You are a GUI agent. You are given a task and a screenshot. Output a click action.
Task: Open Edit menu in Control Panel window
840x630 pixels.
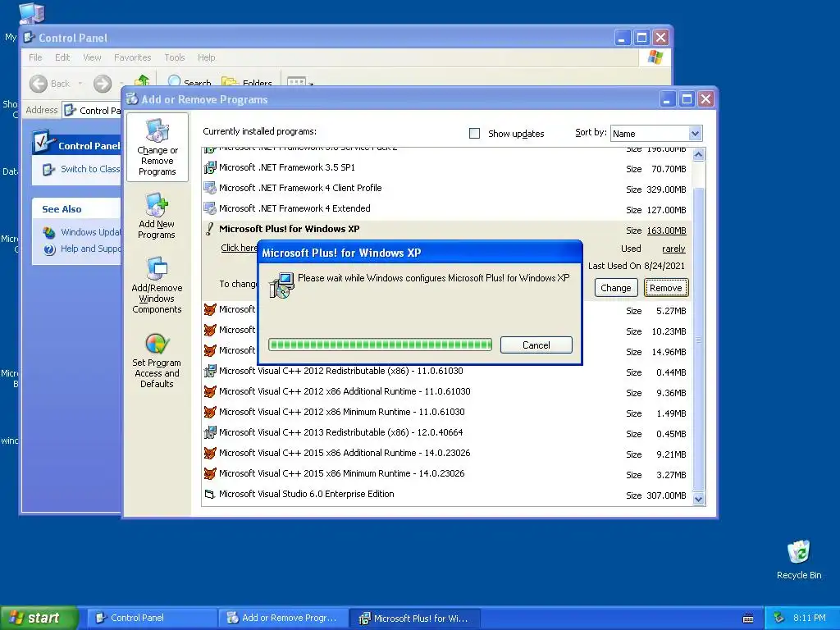[62, 57]
